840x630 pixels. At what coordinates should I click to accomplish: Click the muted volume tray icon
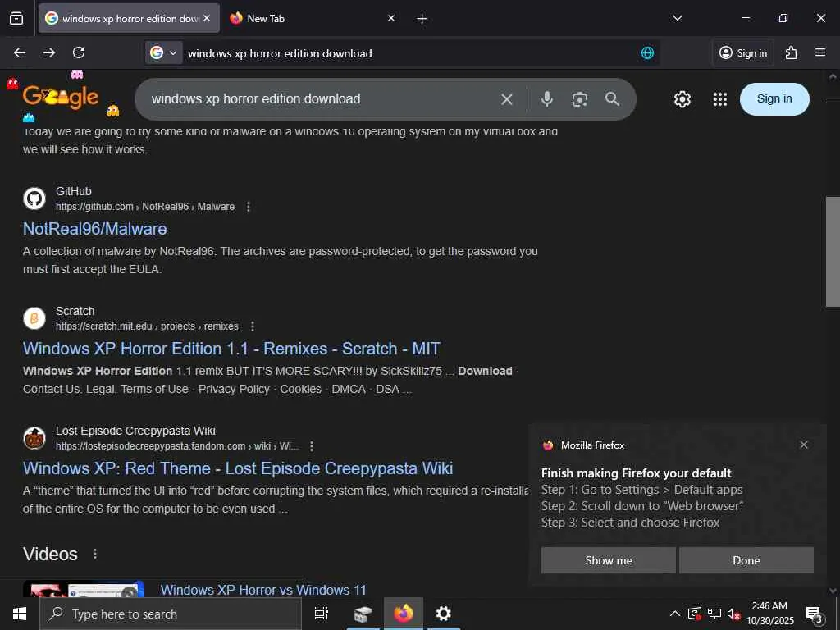click(733, 614)
